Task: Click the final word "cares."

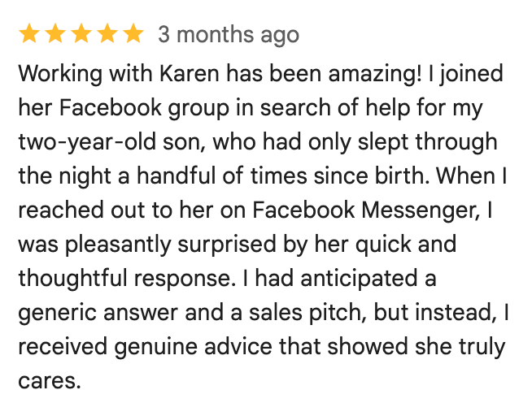Action: coord(49,381)
